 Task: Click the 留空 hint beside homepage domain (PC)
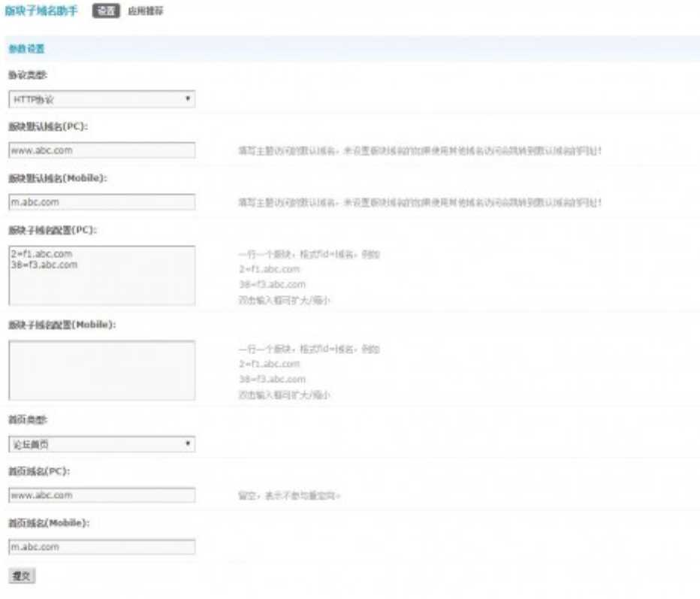click(289, 495)
